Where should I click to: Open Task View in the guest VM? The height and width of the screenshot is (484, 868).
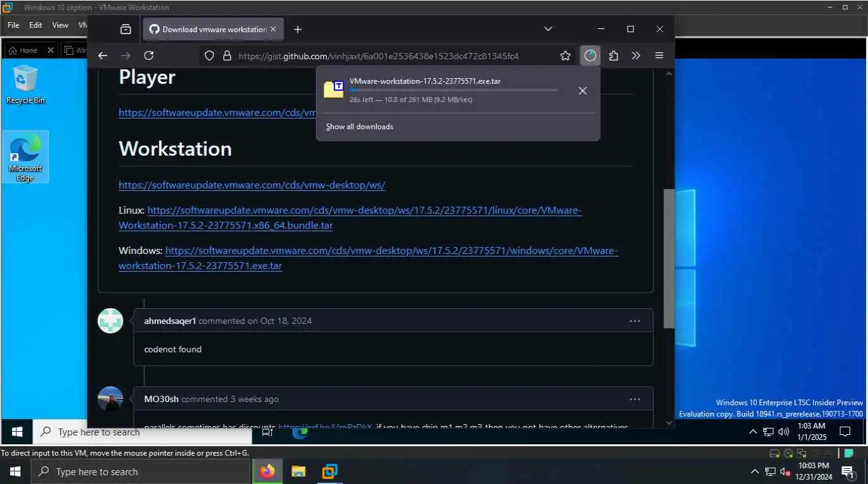click(x=267, y=432)
